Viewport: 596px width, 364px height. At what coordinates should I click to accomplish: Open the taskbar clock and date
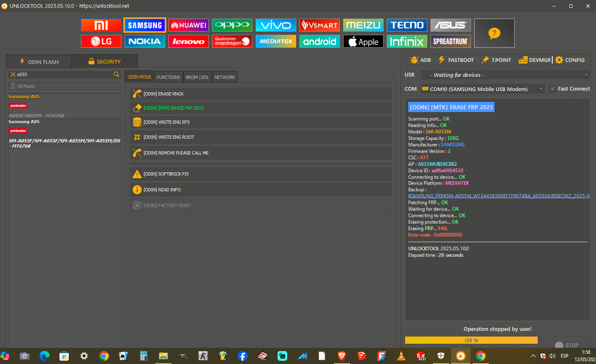tap(585, 356)
